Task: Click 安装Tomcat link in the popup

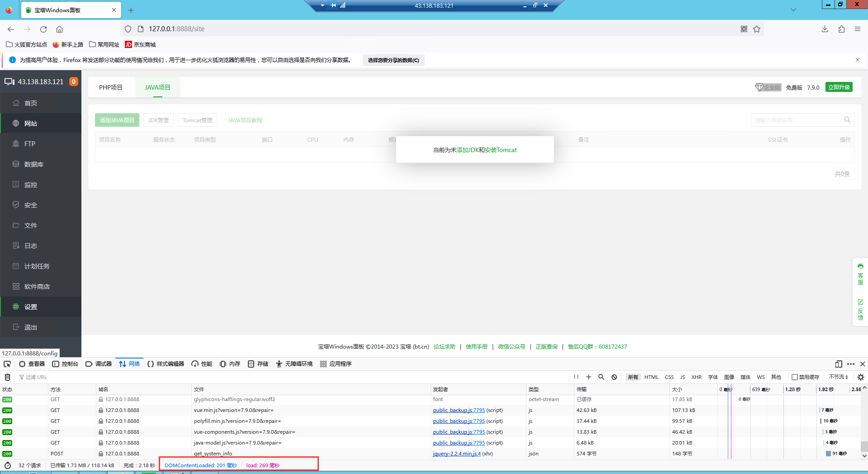Action: click(501, 150)
